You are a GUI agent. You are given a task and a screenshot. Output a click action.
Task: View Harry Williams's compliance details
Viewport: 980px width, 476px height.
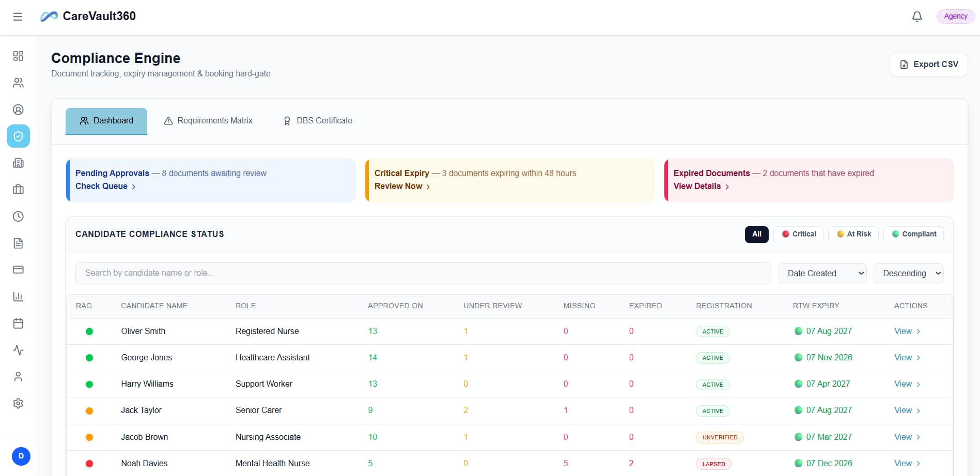click(x=907, y=384)
